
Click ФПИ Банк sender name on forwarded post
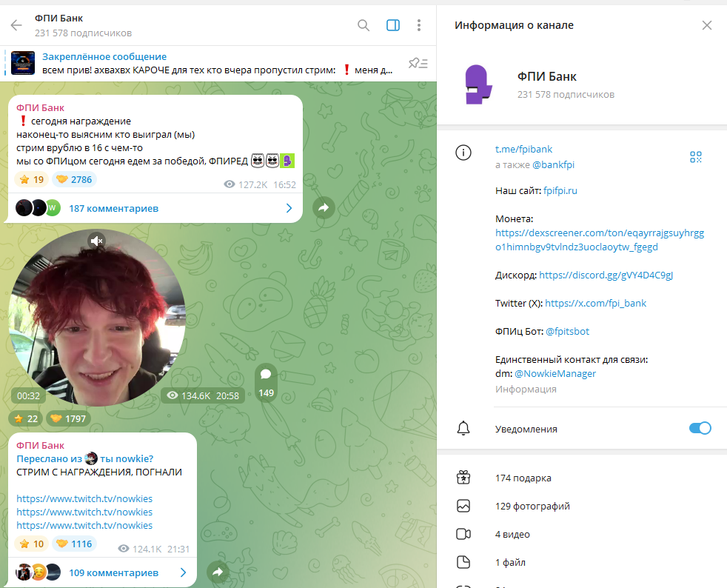tap(40, 445)
